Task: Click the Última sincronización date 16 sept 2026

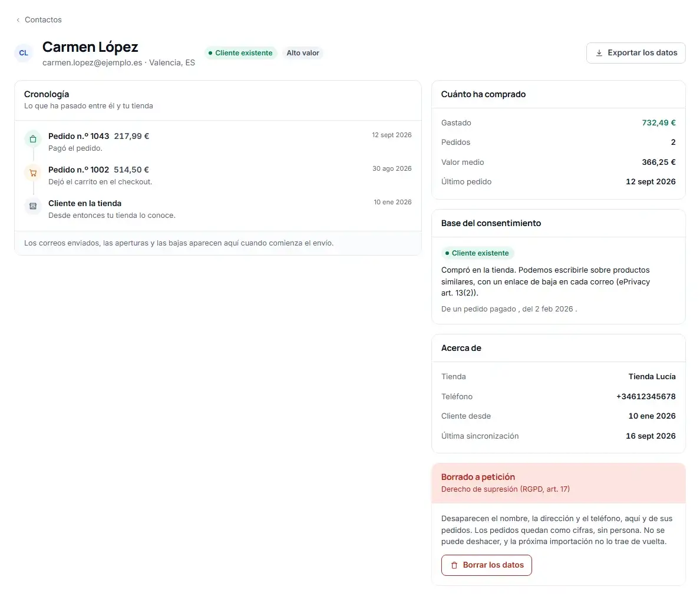Action: coord(651,436)
